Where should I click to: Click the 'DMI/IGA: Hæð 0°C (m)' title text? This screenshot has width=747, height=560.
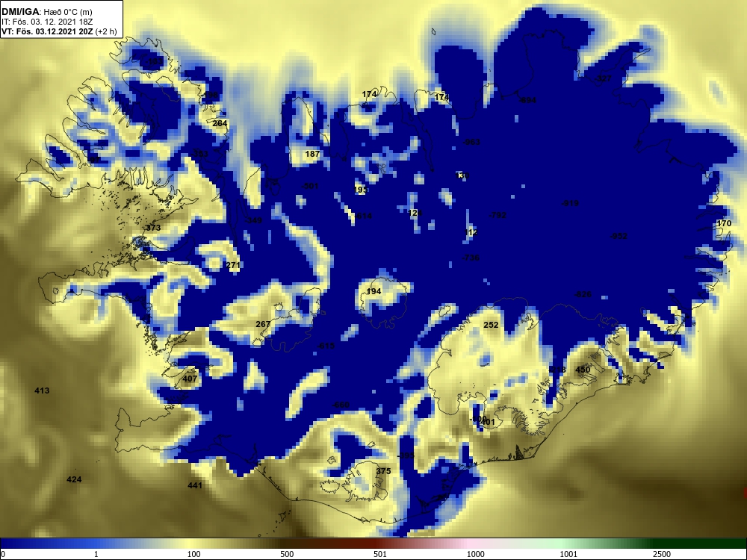[x=46, y=12]
